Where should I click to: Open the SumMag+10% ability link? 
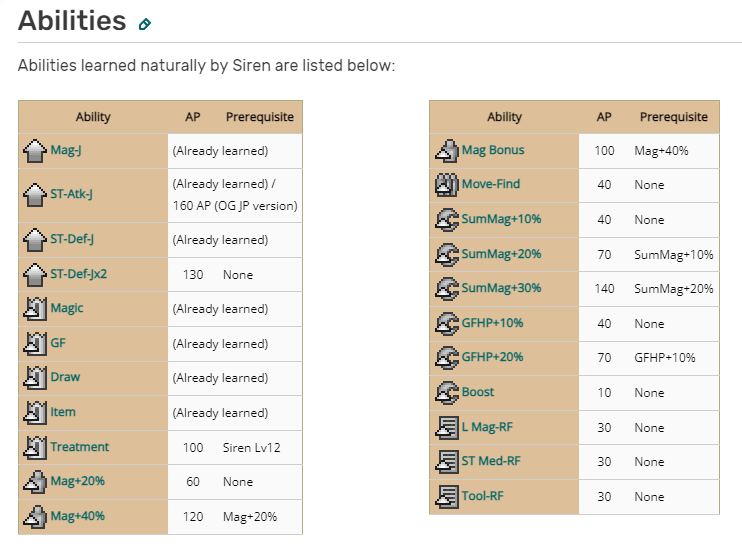click(x=501, y=219)
